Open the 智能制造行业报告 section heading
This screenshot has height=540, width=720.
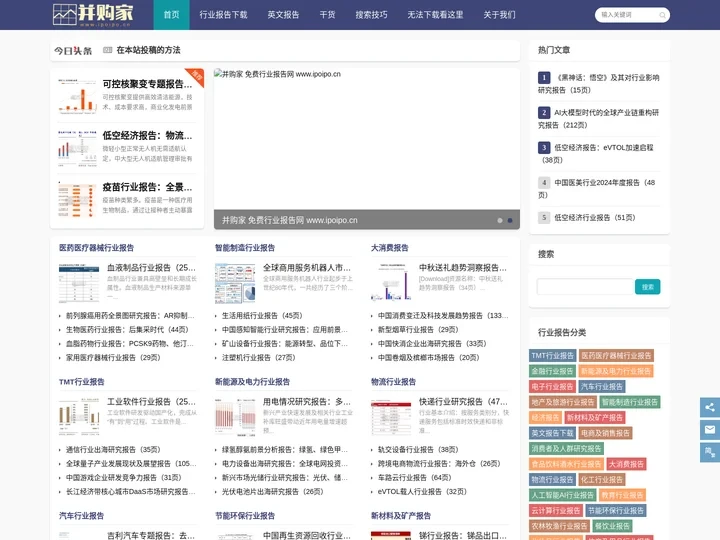[245, 248]
